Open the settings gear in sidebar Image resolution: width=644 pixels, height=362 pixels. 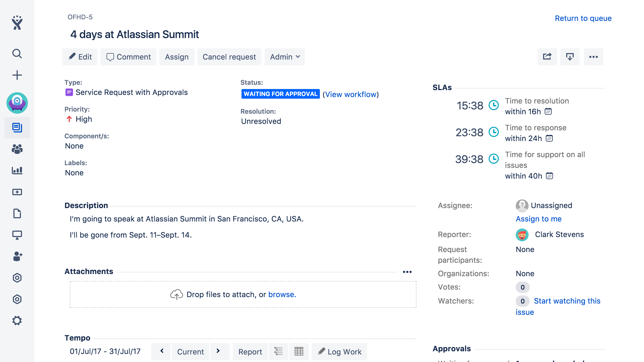pos(17,321)
